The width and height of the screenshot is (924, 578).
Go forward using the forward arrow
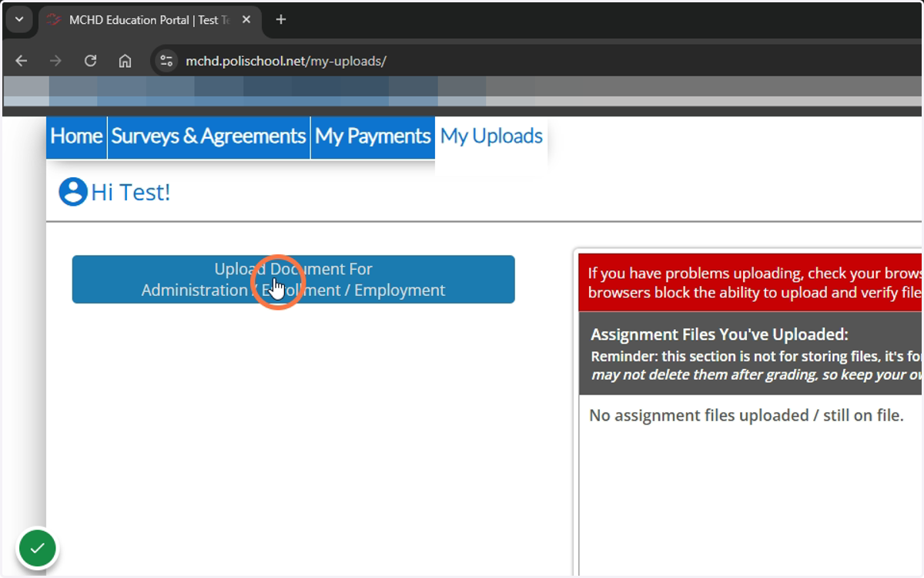pyautogui.click(x=55, y=61)
